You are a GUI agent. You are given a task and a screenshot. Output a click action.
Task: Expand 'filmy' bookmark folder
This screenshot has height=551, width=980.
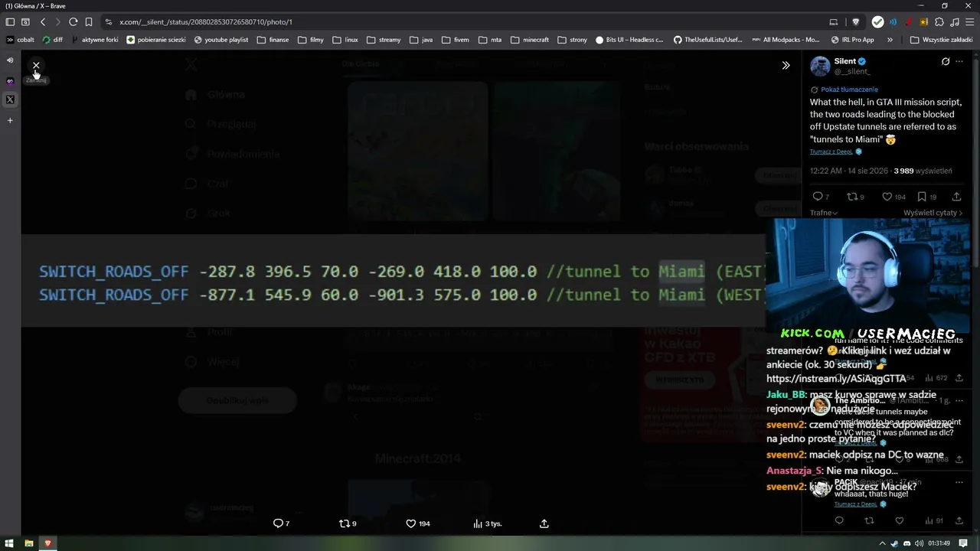tap(310, 40)
